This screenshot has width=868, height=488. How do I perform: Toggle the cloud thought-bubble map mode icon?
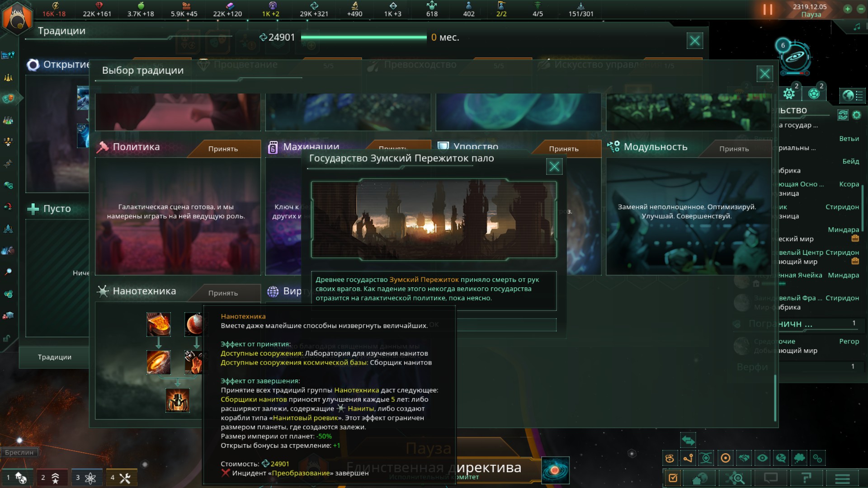(800, 458)
